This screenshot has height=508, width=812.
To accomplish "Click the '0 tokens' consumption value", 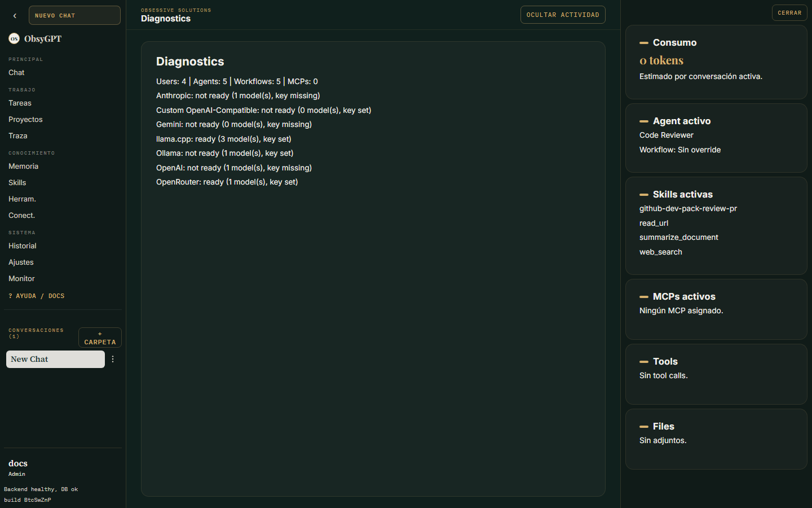I will pyautogui.click(x=661, y=60).
